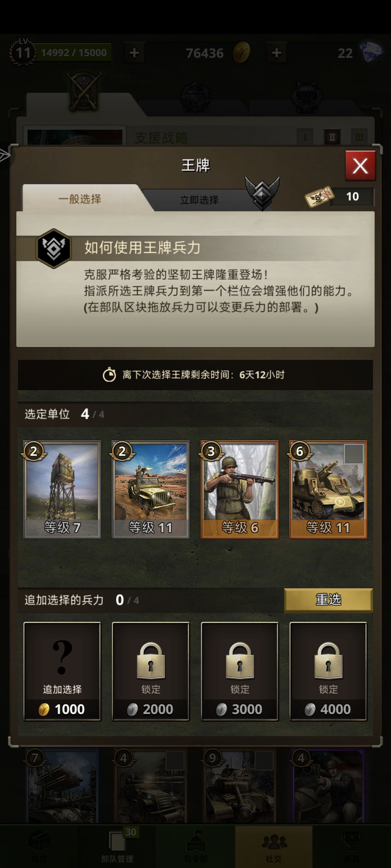Select the watchtower card 等级 7
The width and height of the screenshot is (391, 868).
(62, 489)
